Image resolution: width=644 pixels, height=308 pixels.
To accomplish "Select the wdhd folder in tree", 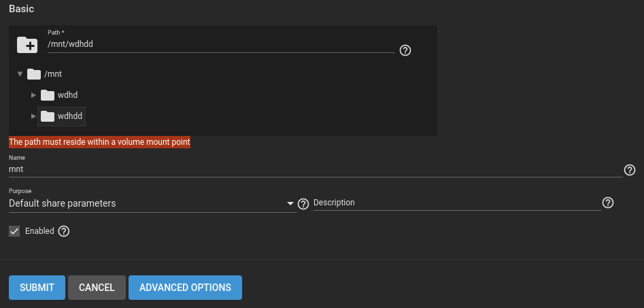I will [x=68, y=95].
